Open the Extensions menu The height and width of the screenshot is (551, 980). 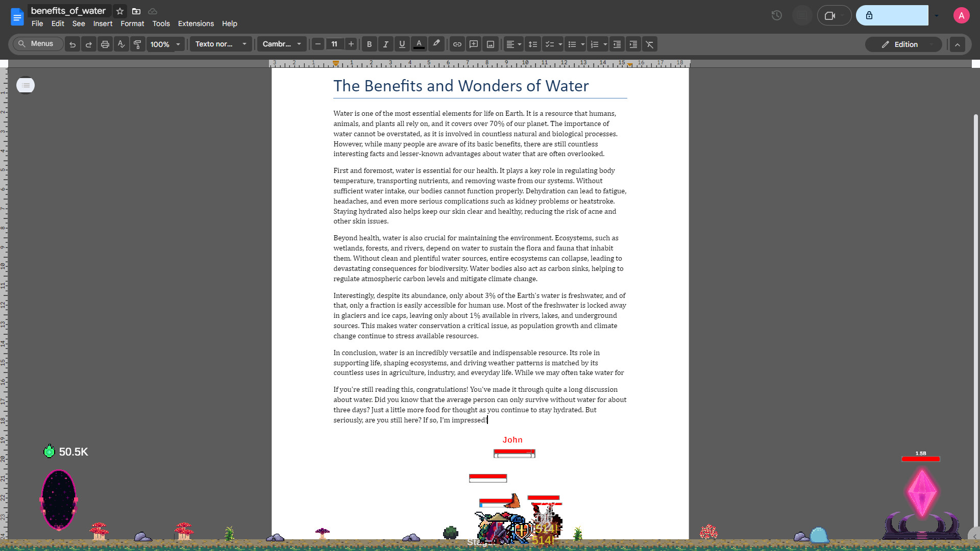pos(195,23)
